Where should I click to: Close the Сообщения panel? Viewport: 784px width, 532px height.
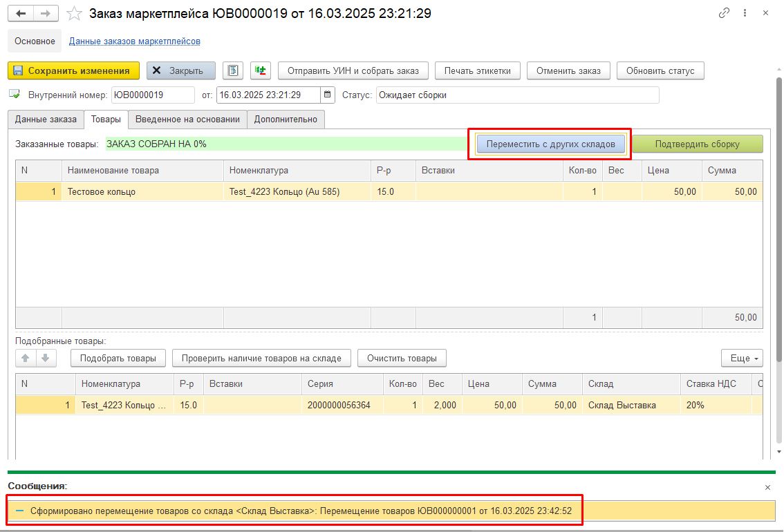[x=767, y=488]
